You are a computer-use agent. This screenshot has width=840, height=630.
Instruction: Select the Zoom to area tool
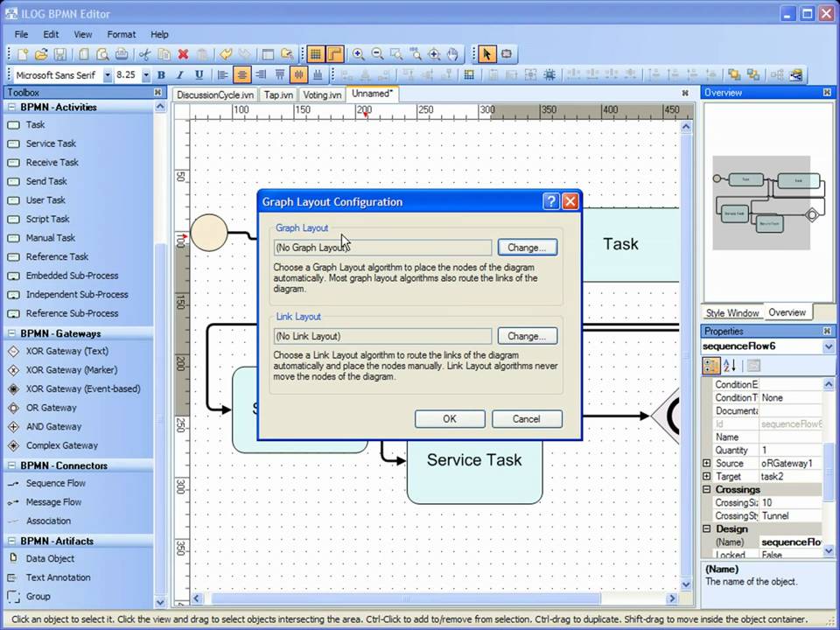396,54
